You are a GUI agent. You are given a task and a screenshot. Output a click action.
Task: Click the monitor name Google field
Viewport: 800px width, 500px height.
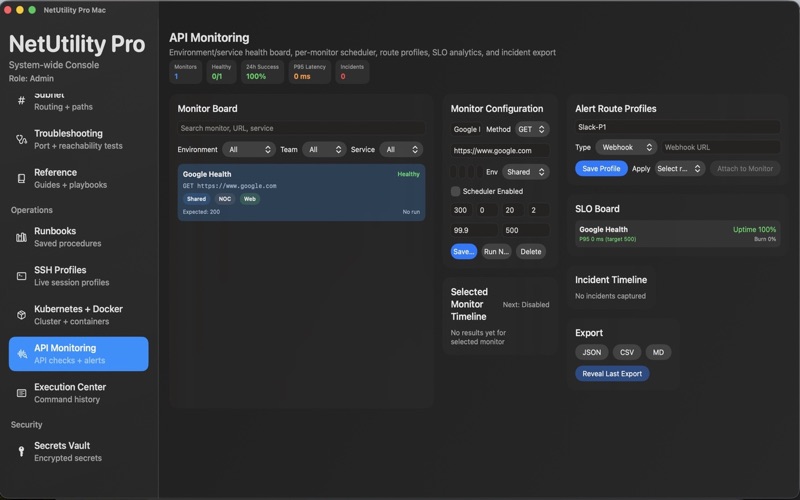click(x=466, y=129)
